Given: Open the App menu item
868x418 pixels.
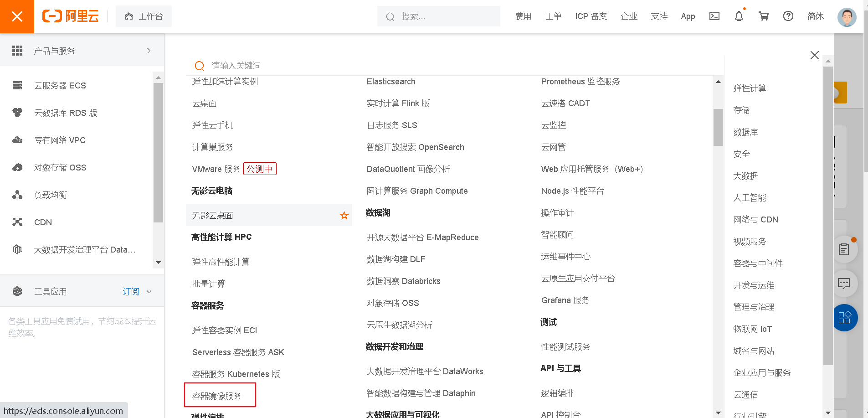Looking at the screenshot, I should pyautogui.click(x=688, y=16).
